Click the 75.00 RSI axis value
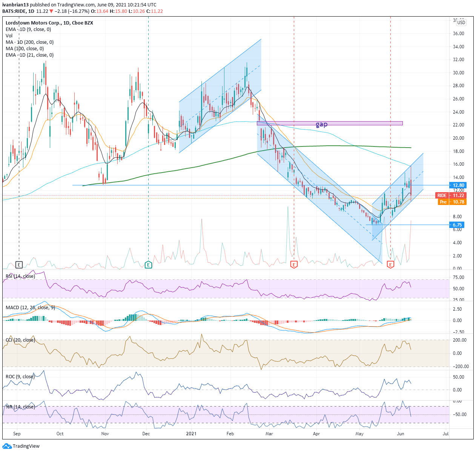476x453 pixels. coord(458,277)
